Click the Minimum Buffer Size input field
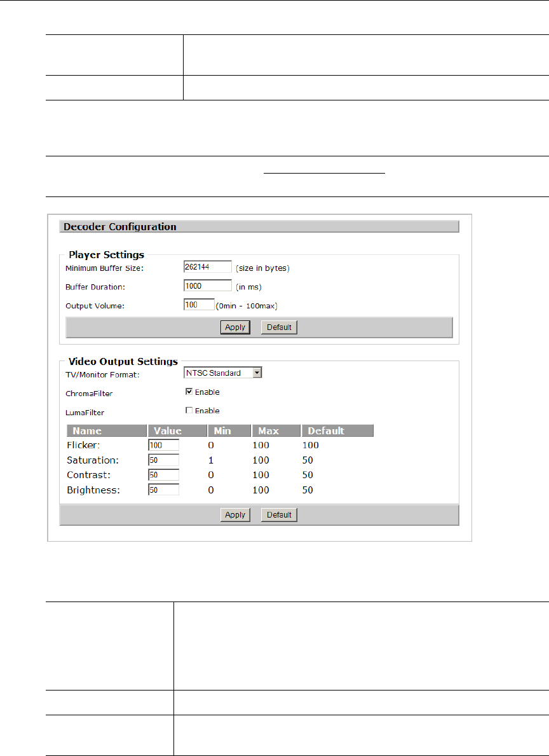The width and height of the screenshot is (549, 756). click(x=207, y=268)
